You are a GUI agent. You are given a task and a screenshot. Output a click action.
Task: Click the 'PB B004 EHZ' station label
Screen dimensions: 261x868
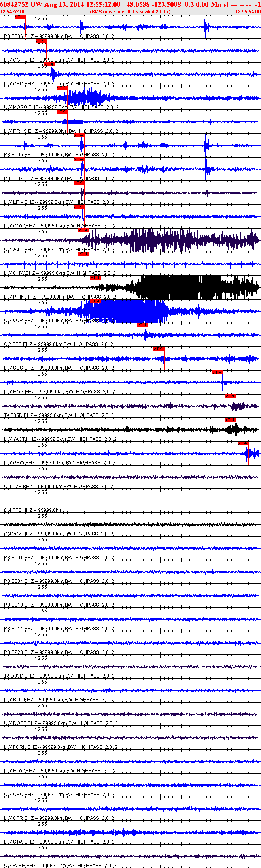click(19, 581)
